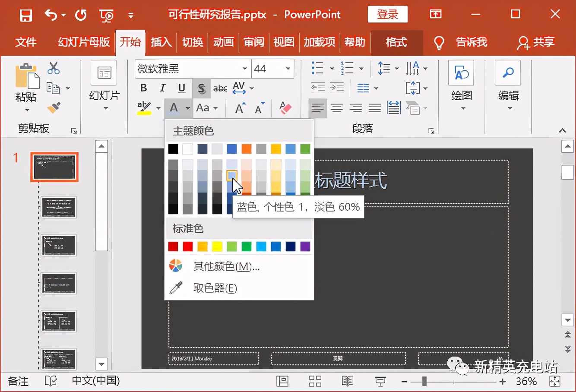Click the Slide Sorter view icon
576x392 pixels.
315,381
